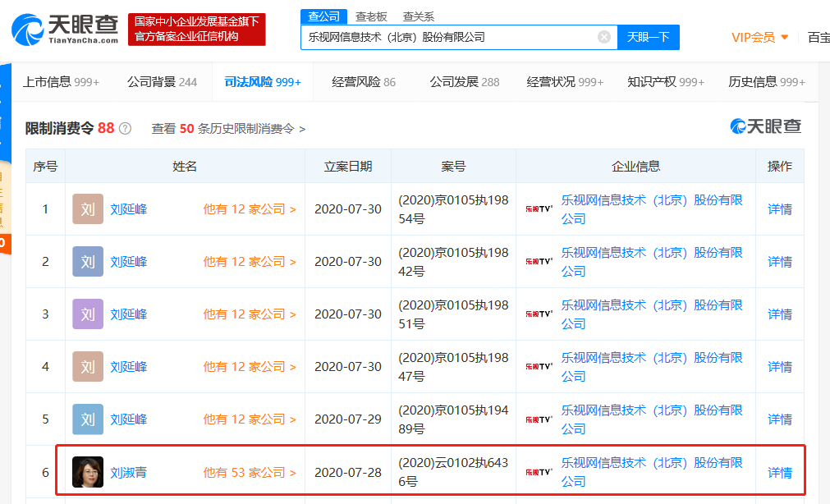Click 乐视TV logo in row 3
Viewport: 830px width, 504px height.
[x=539, y=314]
